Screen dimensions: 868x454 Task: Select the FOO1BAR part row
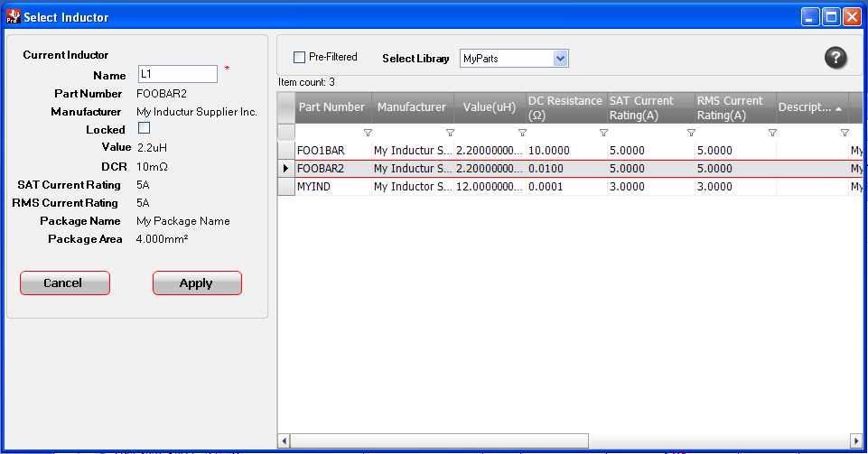point(570,151)
